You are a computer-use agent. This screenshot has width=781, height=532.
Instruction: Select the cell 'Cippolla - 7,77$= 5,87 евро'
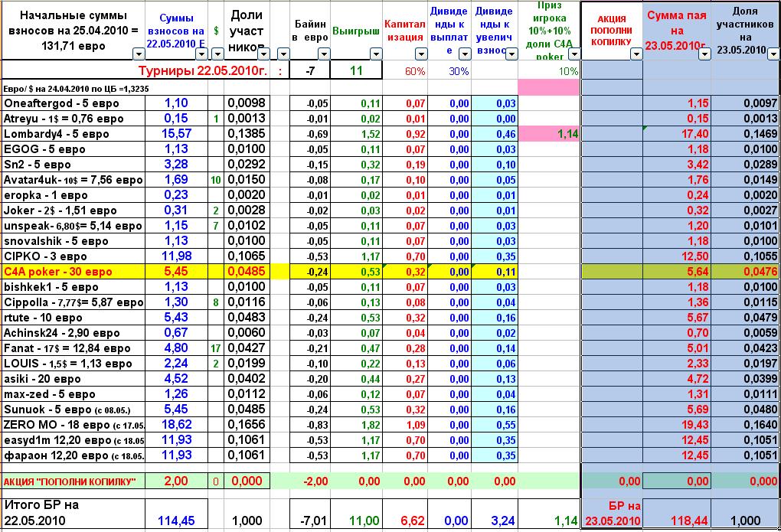74,302
